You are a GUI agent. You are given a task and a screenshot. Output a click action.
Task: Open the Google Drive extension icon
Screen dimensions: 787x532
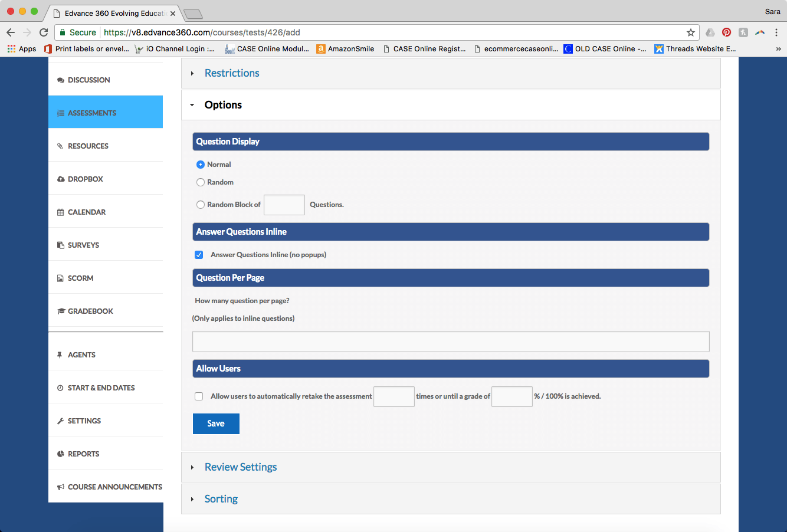coord(710,32)
